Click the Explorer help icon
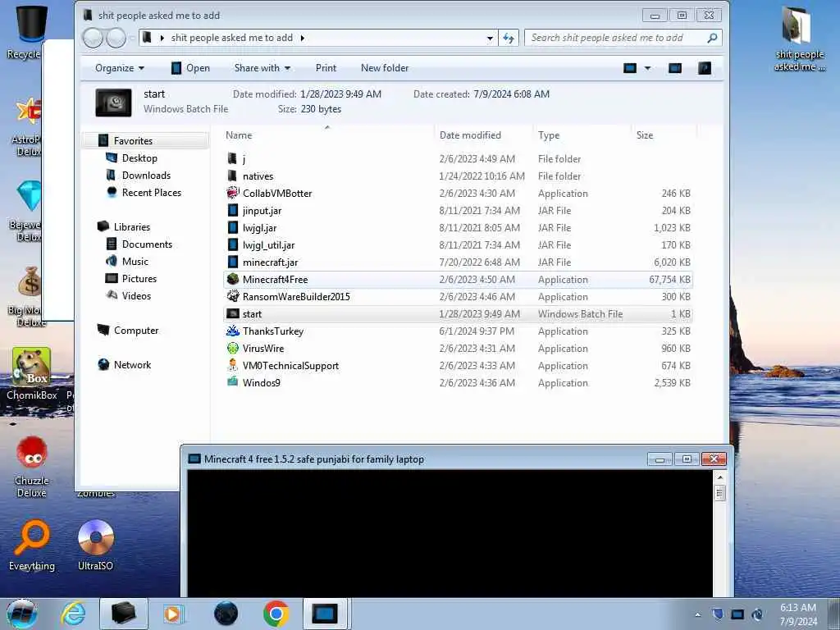This screenshot has height=630, width=840. pos(705,68)
